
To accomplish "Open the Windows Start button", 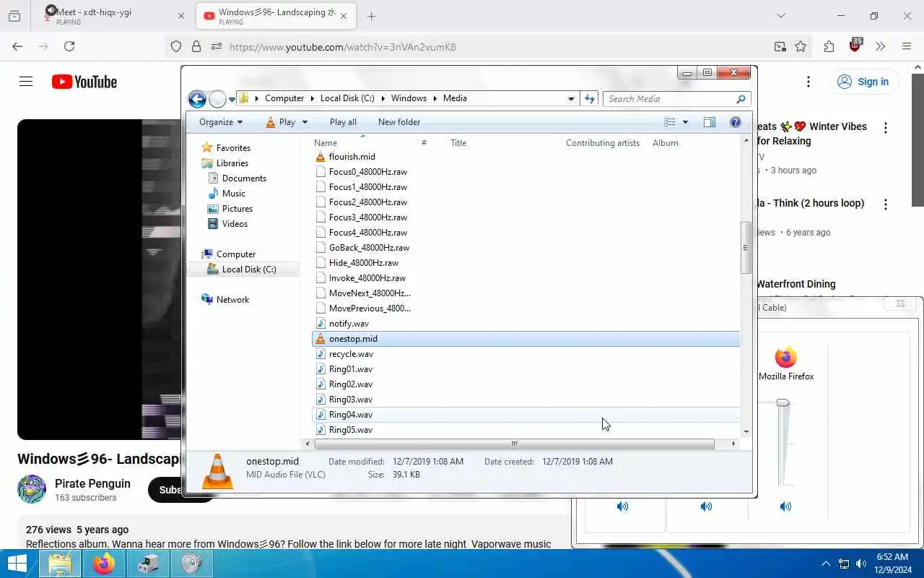I will click(17, 564).
